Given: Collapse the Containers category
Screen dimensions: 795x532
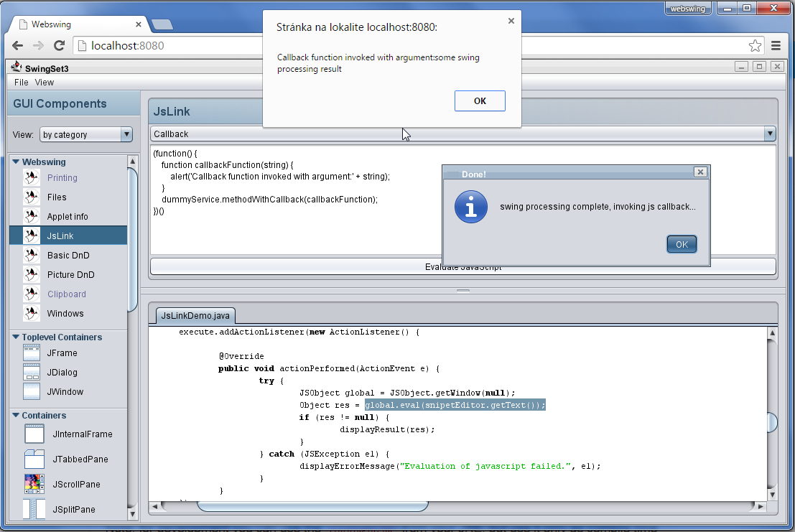Looking at the screenshot, I should point(16,415).
